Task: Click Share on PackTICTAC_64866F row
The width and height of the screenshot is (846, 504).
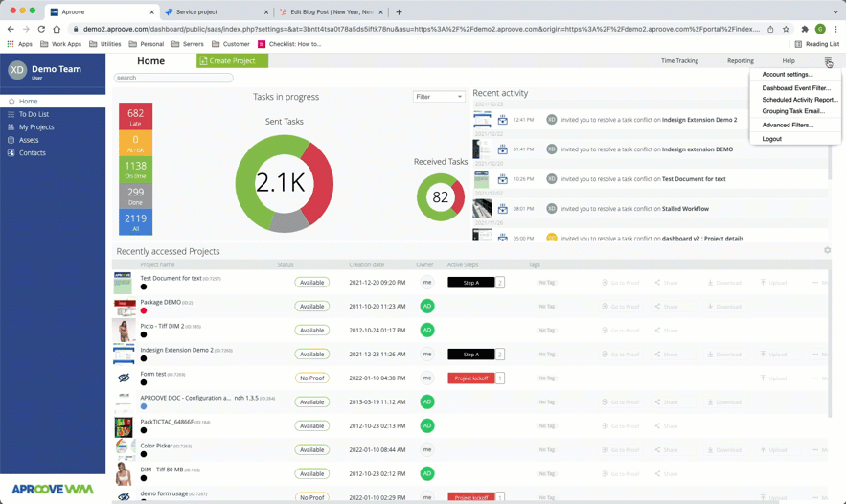Action: 666,426
